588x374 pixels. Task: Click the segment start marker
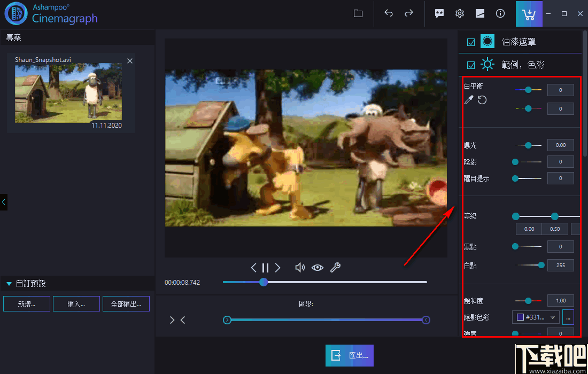[x=227, y=320]
